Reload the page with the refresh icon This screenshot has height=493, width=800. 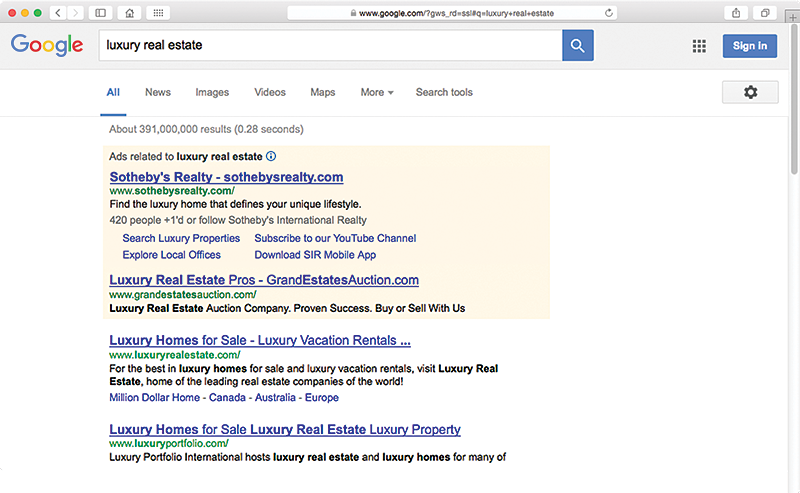(x=609, y=13)
